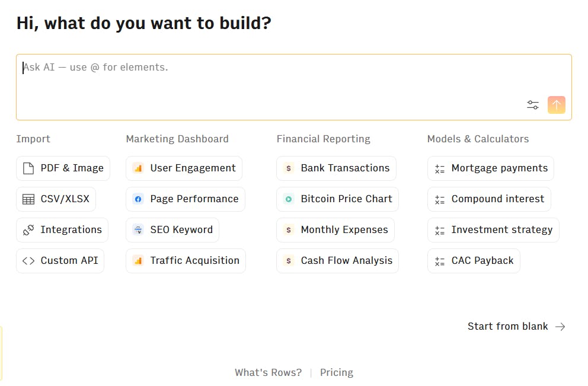The image size is (588, 386).
Task: Click the Custom API code brackets icon
Action: point(28,261)
